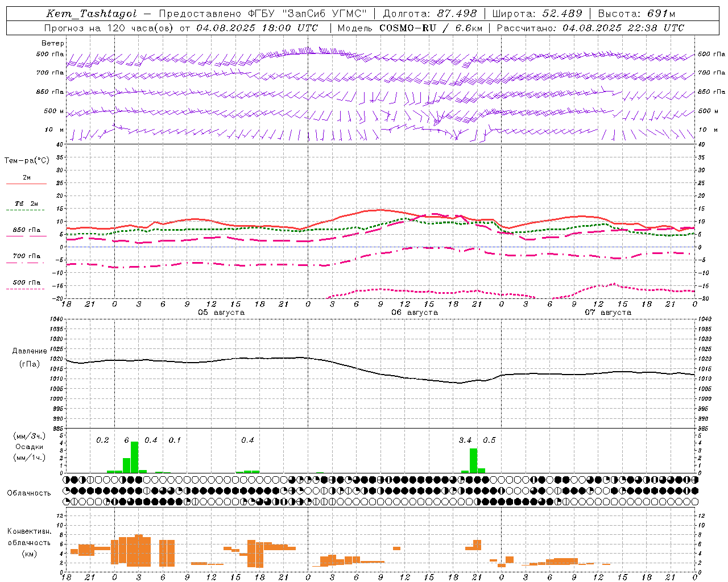728x582 pixels.
Task: Click the '0.1' precipitation total
Action: coord(175,440)
